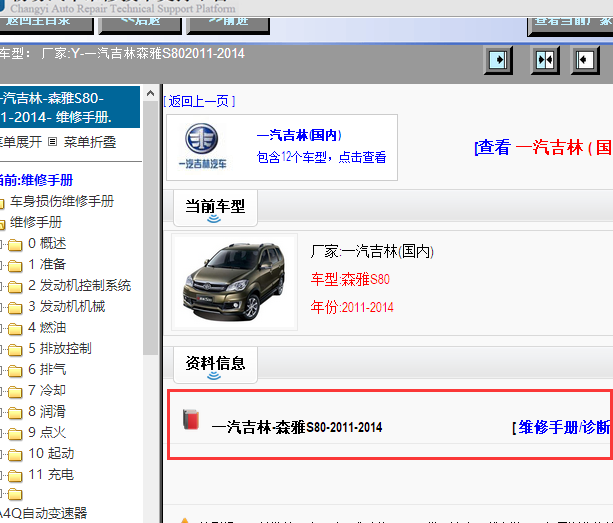The image size is (613, 523).
Task: Click the sidebar vertical scrollbar thumb
Action: (x=151, y=228)
